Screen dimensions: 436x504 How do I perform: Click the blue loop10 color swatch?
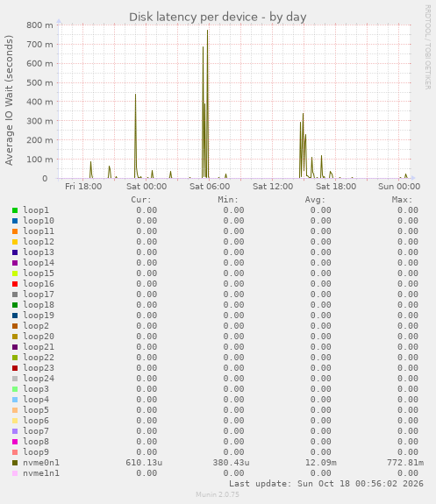point(15,221)
